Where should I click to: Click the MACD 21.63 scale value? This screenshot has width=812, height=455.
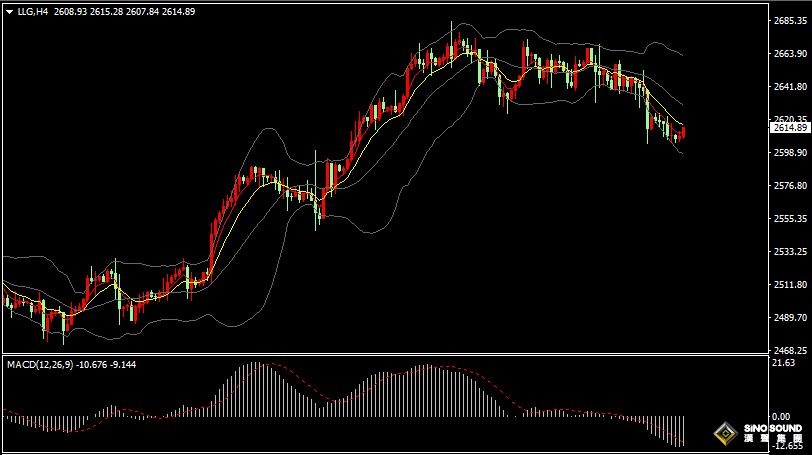click(x=783, y=363)
